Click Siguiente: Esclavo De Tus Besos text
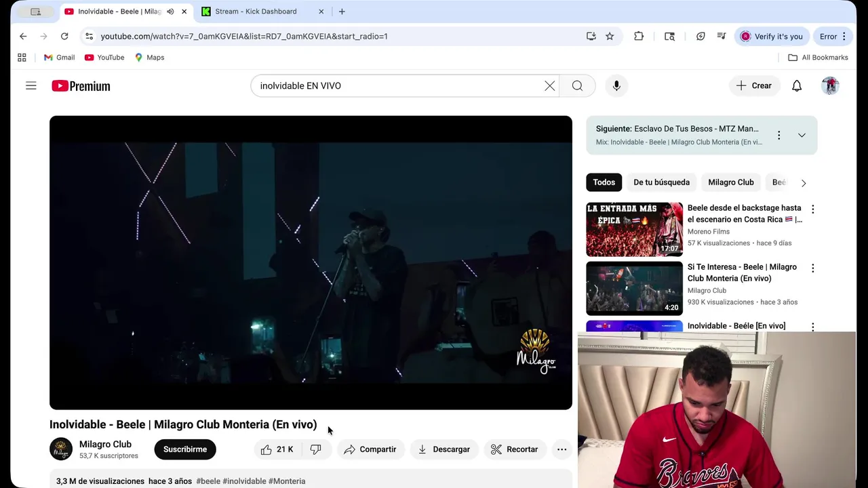This screenshot has height=488, width=868. pos(677,129)
